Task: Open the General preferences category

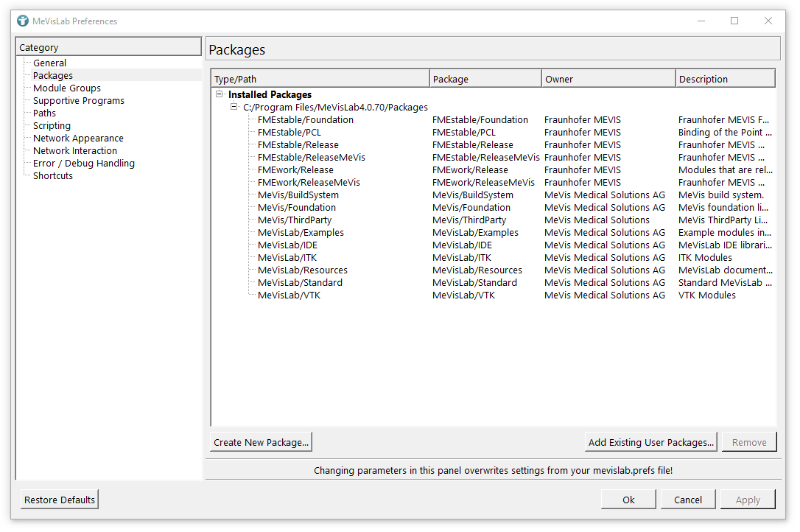Action: [49, 63]
